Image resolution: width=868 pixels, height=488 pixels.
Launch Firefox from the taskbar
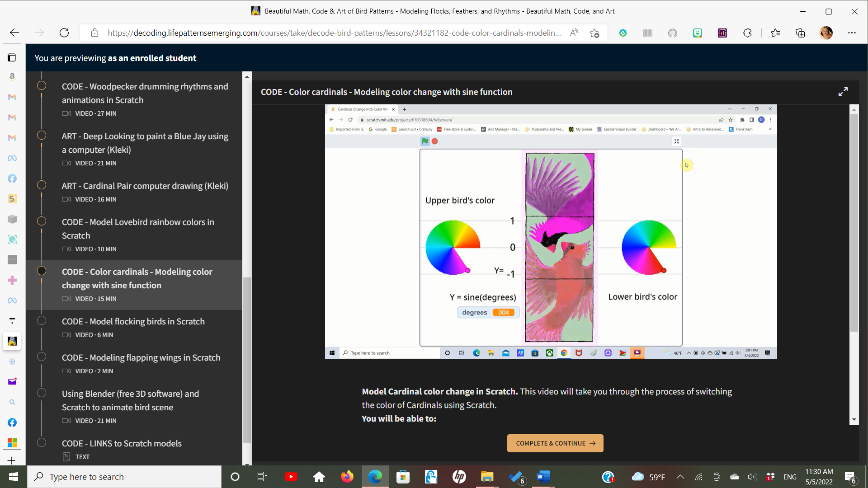point(347,477)
